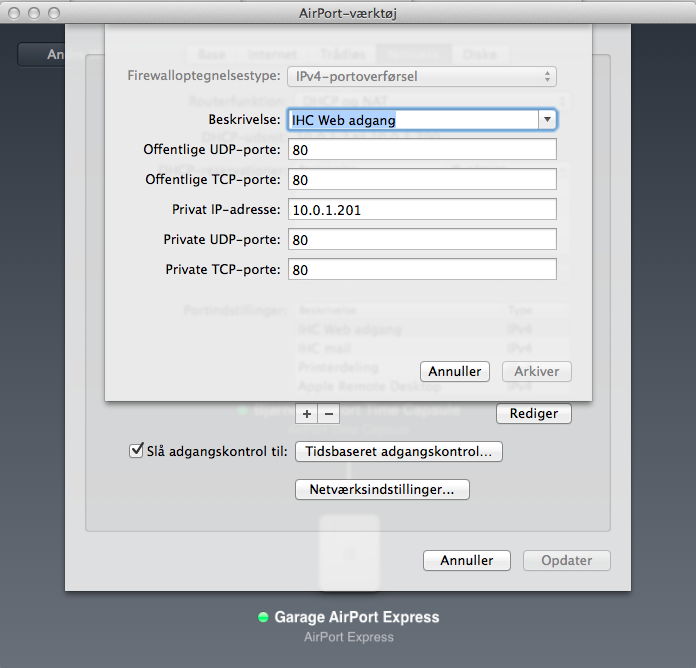Click the Offentlige UDP-porte field
Screen dimensions: 696x668
(x=421, y=150)
